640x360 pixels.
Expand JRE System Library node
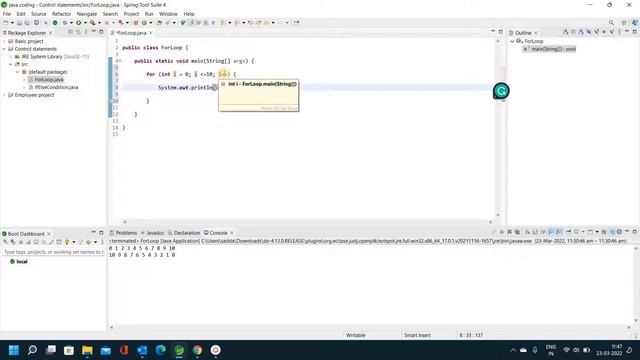click(11, 57)
